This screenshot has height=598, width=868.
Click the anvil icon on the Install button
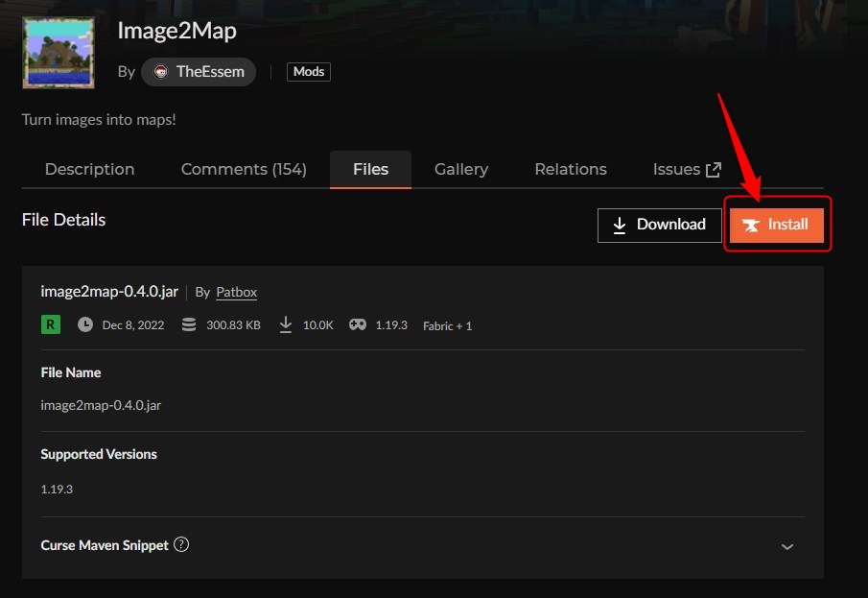(x=751, y=225)
